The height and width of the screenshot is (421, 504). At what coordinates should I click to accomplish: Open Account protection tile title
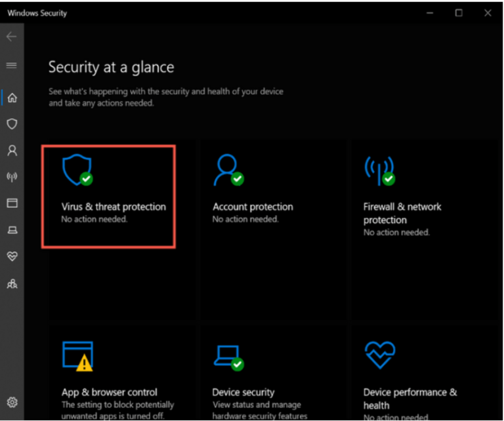pyautogui.click(x=253, y=207)
